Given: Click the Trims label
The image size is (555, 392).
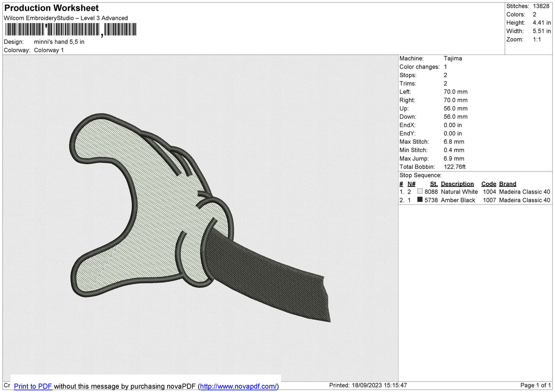Looking at the screenshot, I should [408, 83].
